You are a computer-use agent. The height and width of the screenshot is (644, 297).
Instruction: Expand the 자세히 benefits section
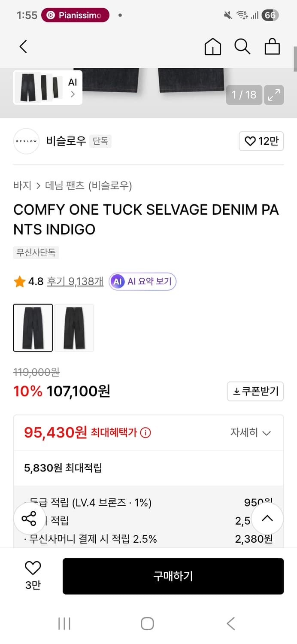pyautogui.click(x=256, y=433)
